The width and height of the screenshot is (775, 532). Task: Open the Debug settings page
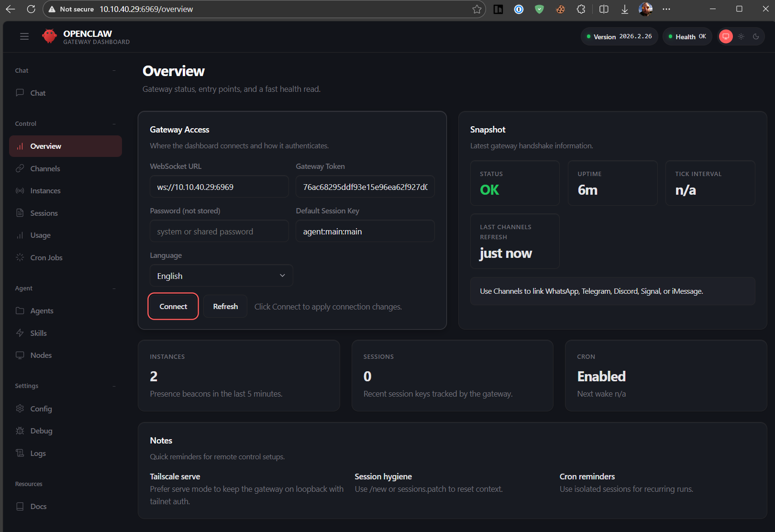[66, 431]
